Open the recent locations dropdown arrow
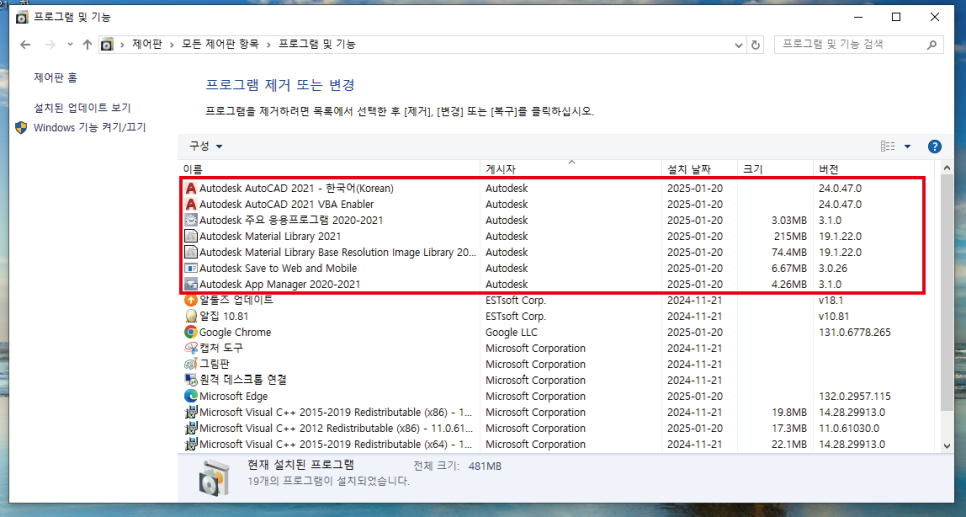 pyautogui.click(x=70, y=44)
